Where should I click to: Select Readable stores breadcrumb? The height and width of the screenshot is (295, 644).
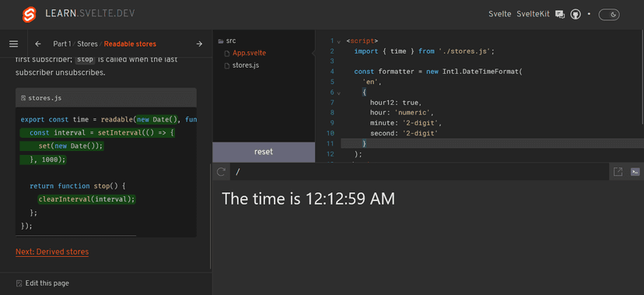[x=130, y=44]
